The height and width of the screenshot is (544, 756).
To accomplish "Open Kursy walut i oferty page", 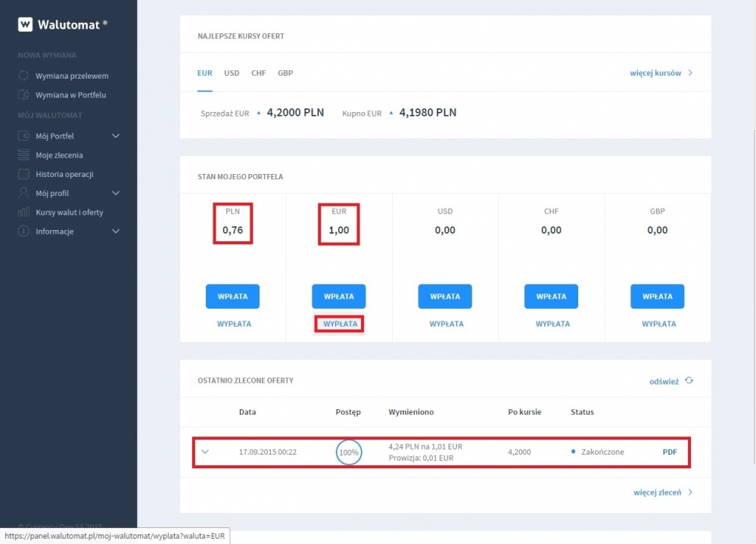I will 69,213.
